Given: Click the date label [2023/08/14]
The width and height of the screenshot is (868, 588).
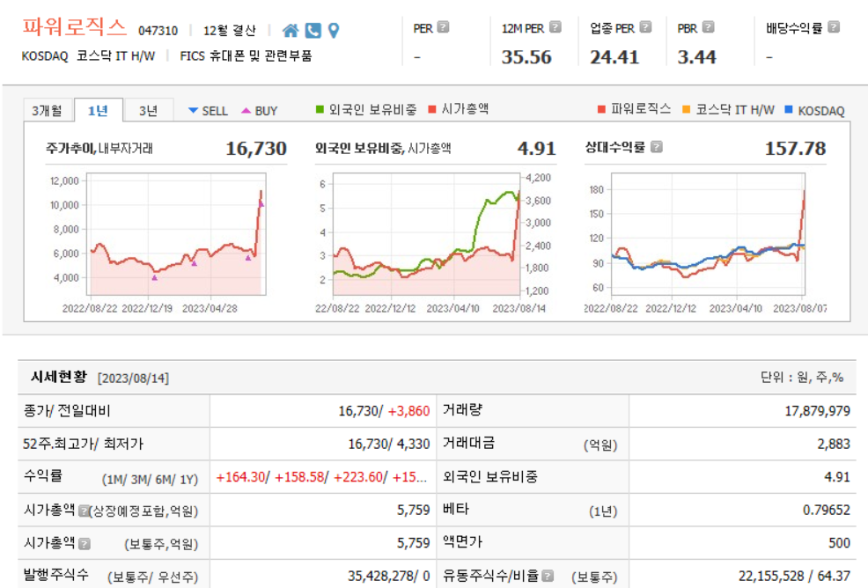Looking at the screenshot, I should tap(134, 379).
